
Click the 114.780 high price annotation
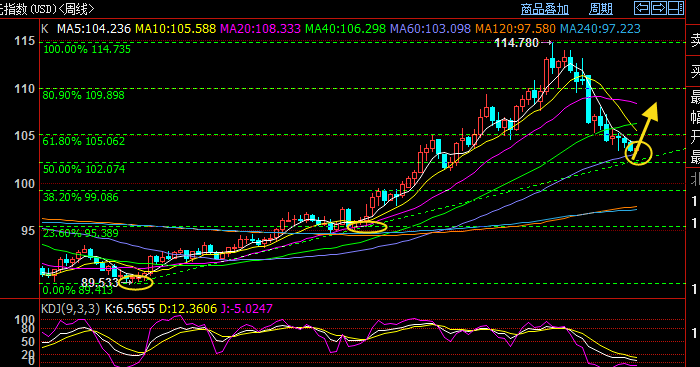pyautogui.click(x=517, y=43)
